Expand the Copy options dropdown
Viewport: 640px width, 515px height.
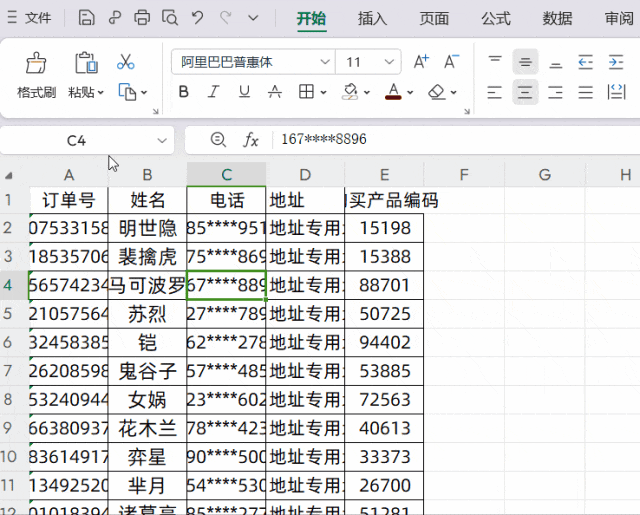point(144,93)
